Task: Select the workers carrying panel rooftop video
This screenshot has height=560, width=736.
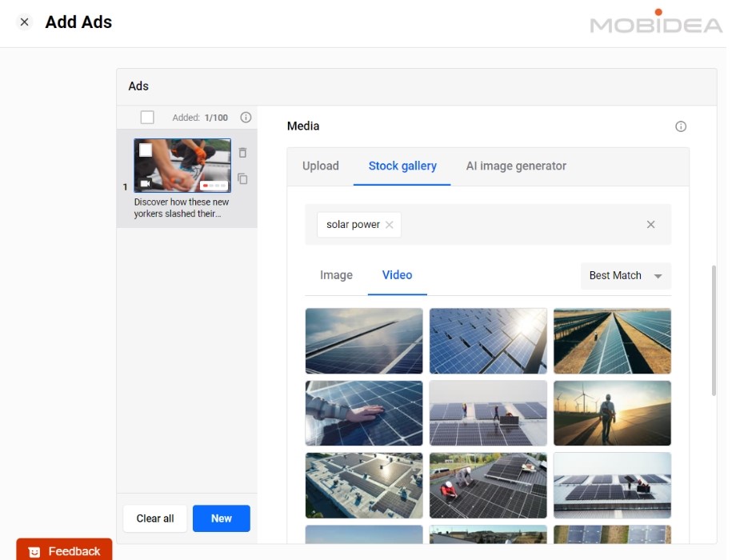Action: coord(488,413)
